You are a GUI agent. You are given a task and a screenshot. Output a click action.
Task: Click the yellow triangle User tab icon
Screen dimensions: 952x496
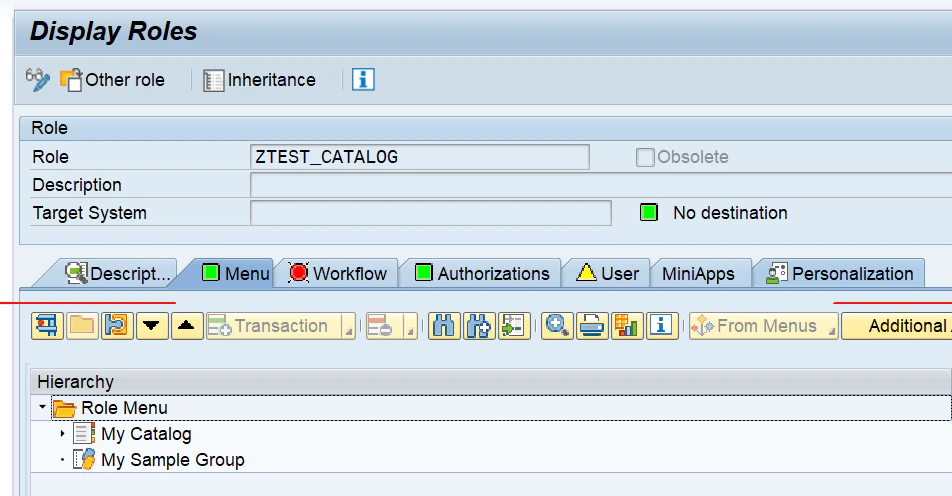586,273
